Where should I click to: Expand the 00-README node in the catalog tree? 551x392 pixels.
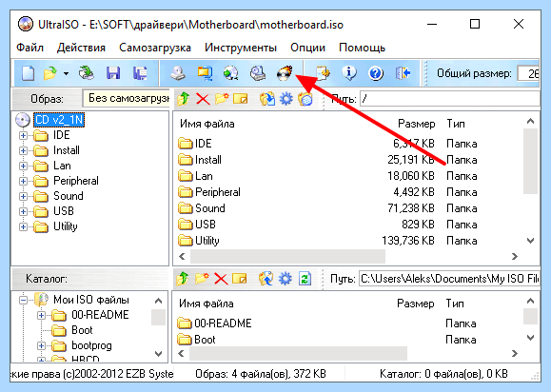41,315
